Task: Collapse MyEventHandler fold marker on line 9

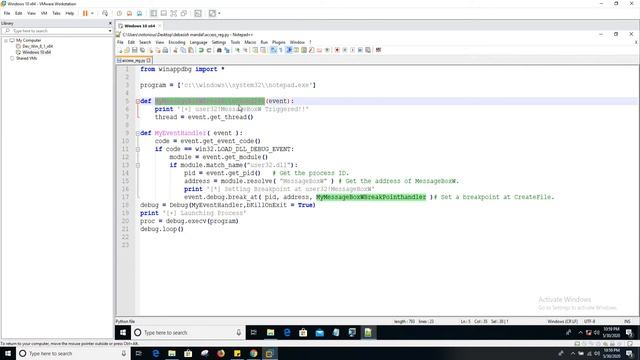Action: 138,133
